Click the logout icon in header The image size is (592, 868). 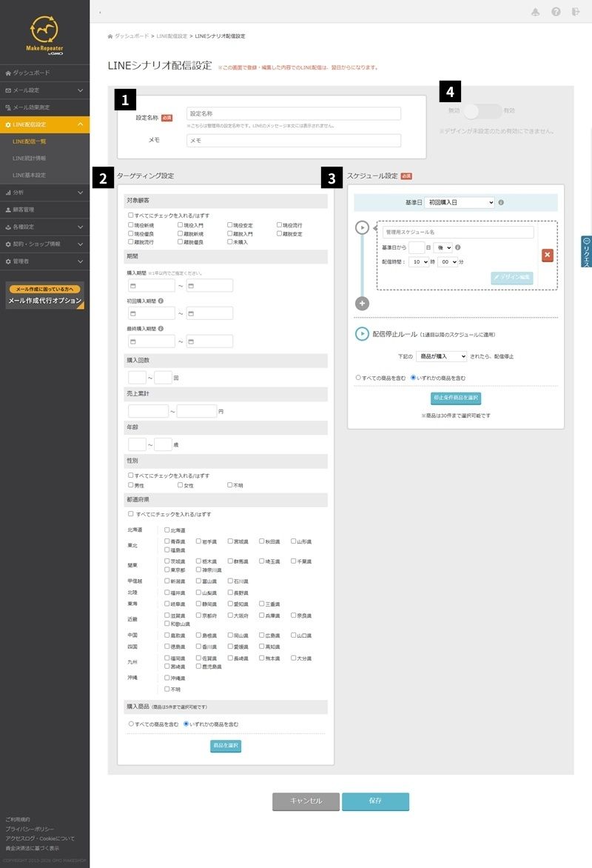(576, 12)
